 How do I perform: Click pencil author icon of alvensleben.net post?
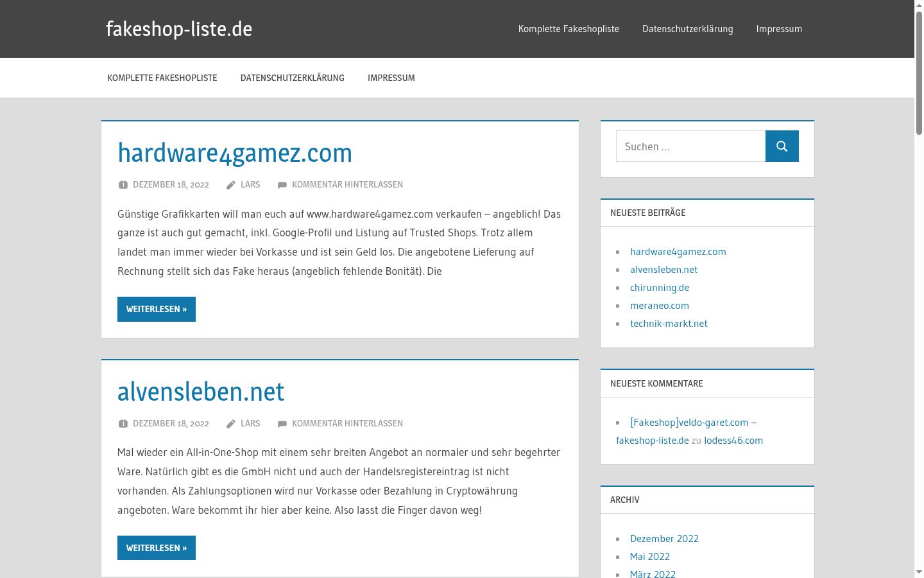pyautogui.click(x=231, y=424)
